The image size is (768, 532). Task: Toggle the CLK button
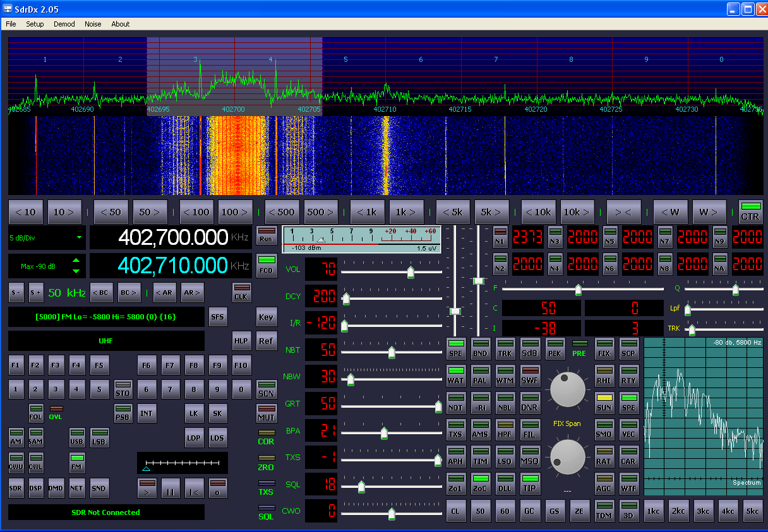pos(241,292)
